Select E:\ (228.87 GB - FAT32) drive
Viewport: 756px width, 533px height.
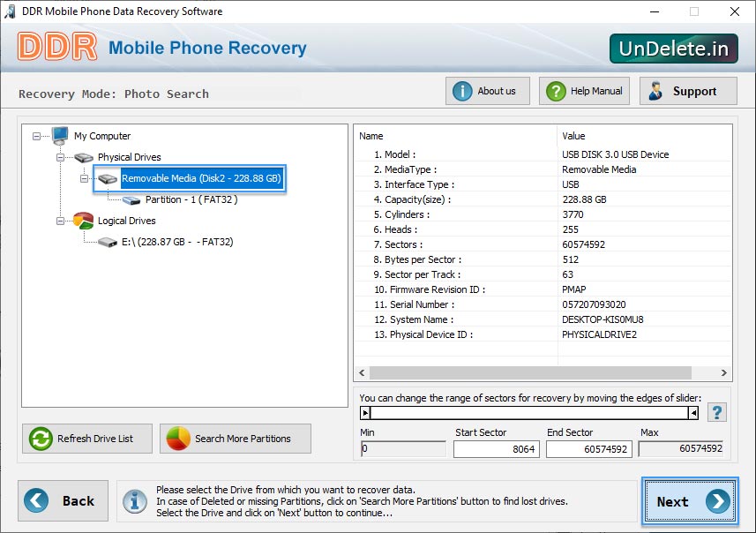[177, 242]
